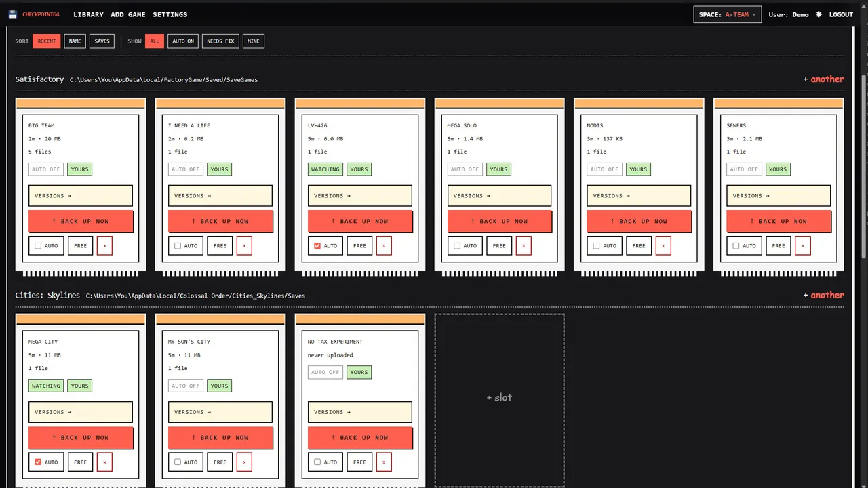The image size is (868, 488).
Task: Expand VERSIONS on MY SON'S CITY card
Action: point(220,412)
